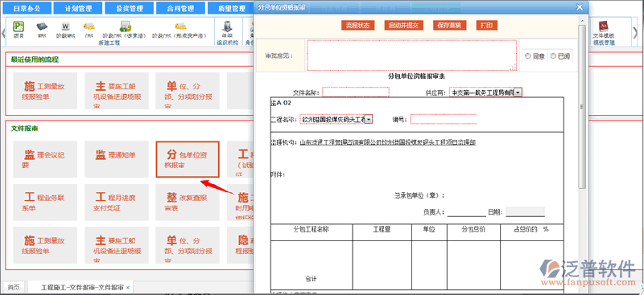Click the 保存草稿 button
The image size is (644, 295).
(x=449, y=26)
